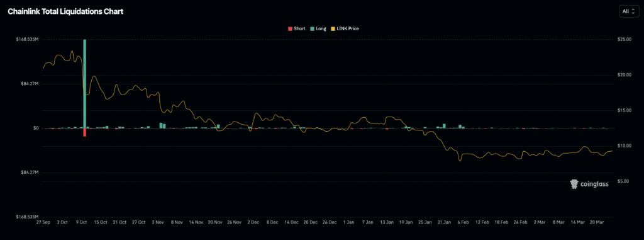
Task: Click the 24 Feb date label
Action: point(520,222)
